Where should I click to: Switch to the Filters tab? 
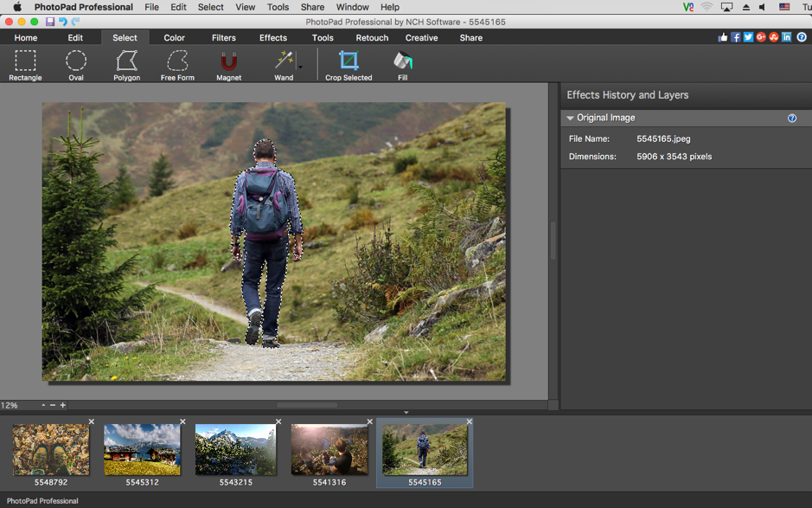tap(223, 38)
